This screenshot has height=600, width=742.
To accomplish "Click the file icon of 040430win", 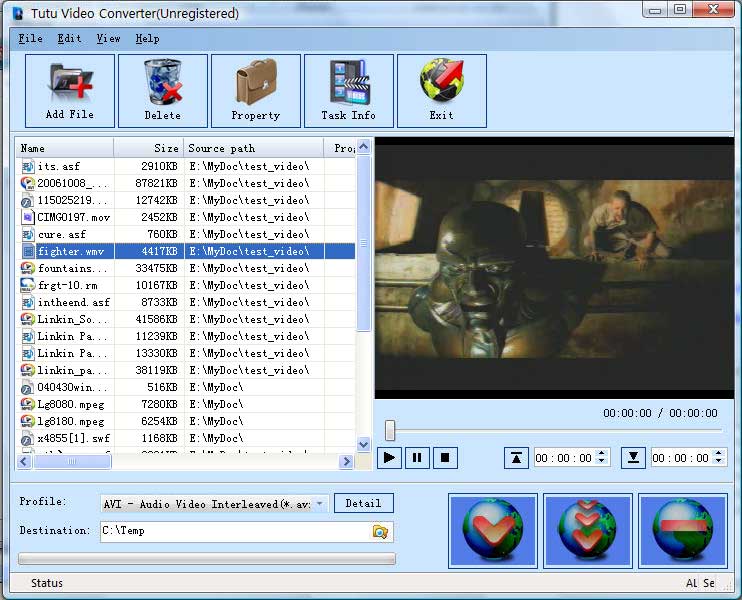I will [x=27, y=388].
